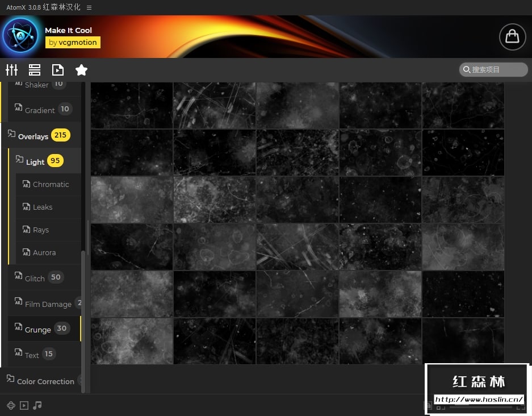Open the video file presets icon
Viewport: 532px width, 416px height.
pos(58,70)
